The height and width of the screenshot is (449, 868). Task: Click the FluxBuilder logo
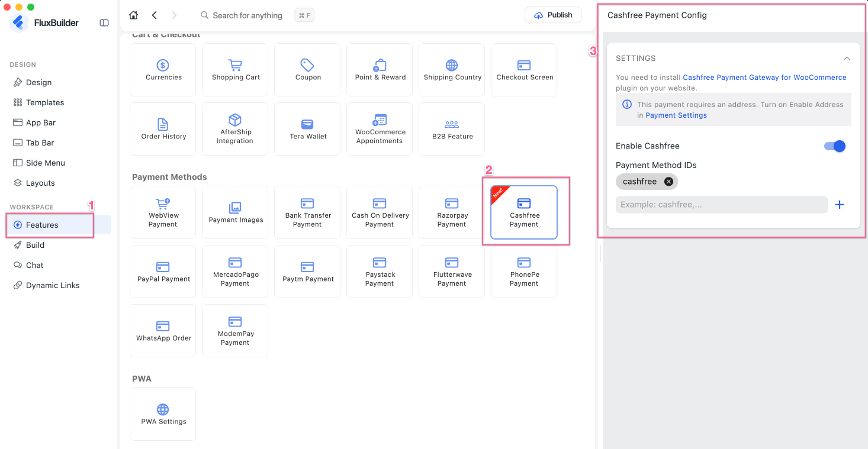20,23
